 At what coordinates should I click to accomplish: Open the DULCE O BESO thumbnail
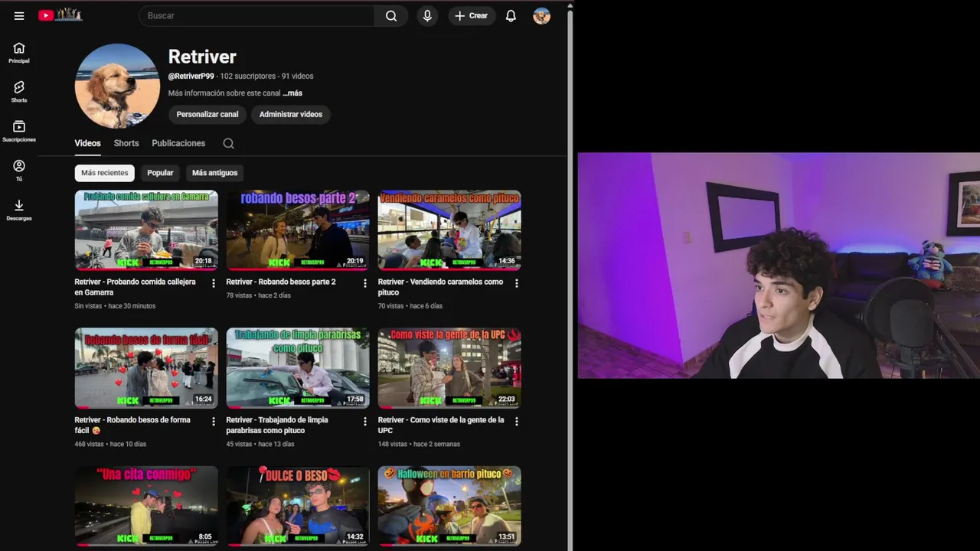(298, 506)
